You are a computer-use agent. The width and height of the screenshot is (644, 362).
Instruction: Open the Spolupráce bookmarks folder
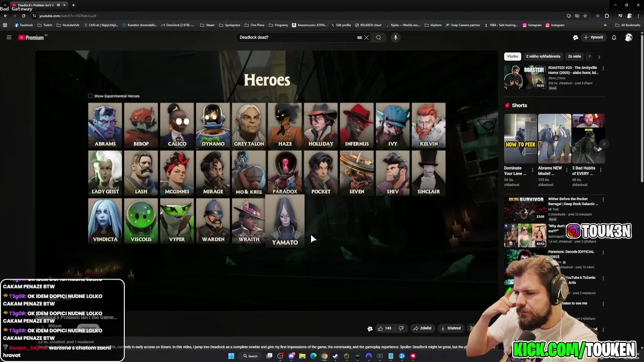click(x=229, y=25)
